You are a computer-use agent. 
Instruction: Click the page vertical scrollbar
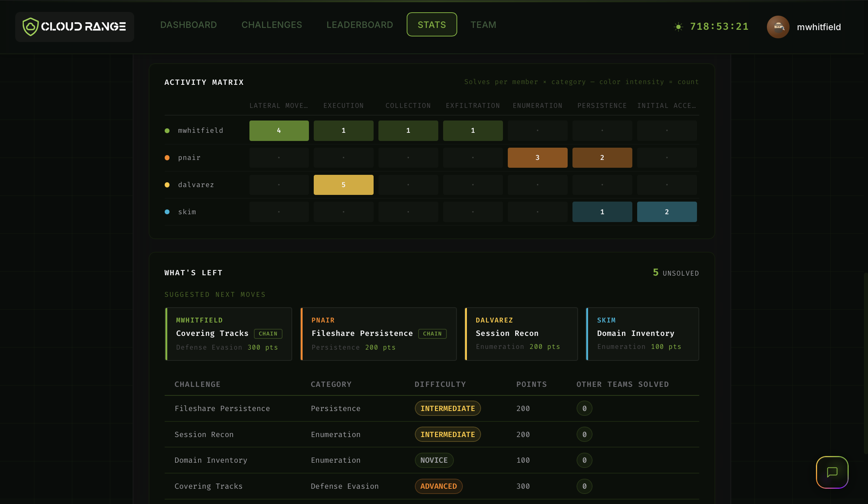(x=865, y=363)
